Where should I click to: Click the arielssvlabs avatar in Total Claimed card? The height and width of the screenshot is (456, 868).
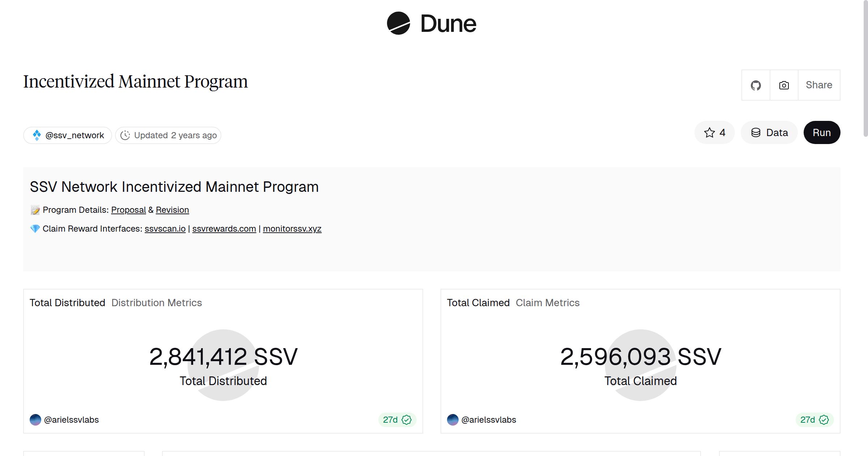[453, 420]
